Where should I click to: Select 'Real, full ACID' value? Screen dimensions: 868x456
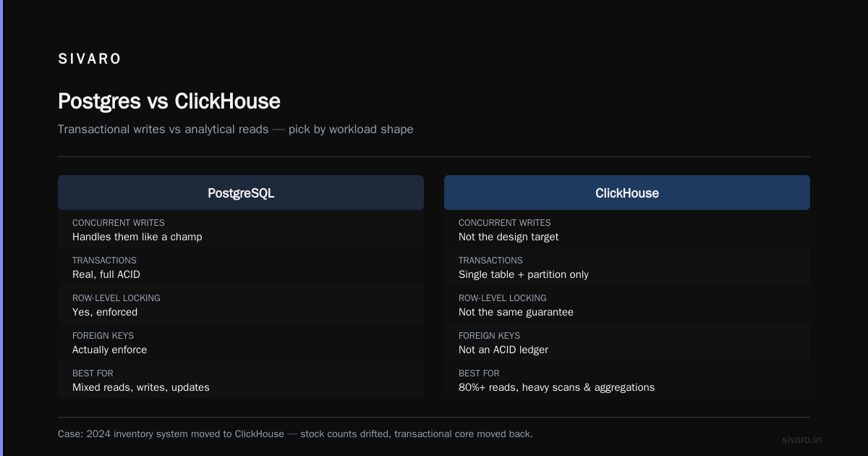(106, 274)
